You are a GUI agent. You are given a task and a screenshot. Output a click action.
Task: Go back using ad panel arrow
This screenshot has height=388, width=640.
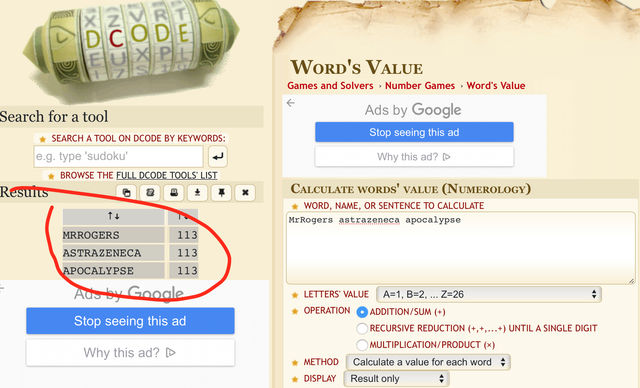point(291,103)
